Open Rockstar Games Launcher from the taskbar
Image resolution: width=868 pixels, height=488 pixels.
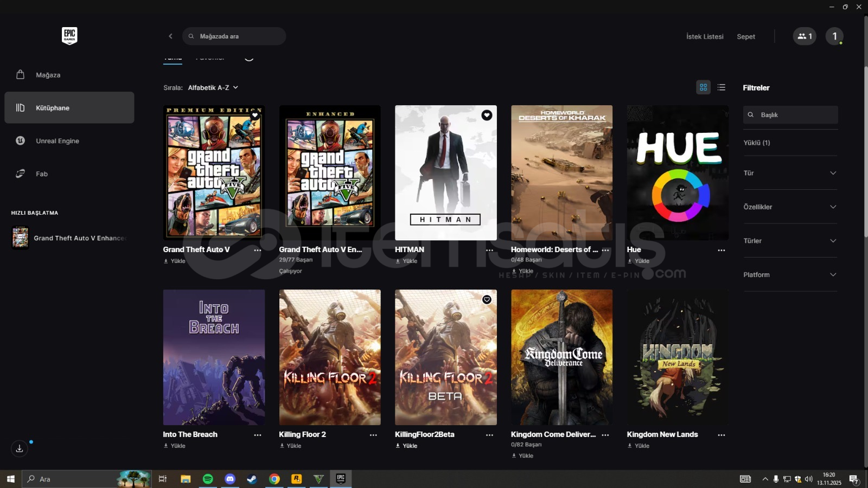[296, 479]
